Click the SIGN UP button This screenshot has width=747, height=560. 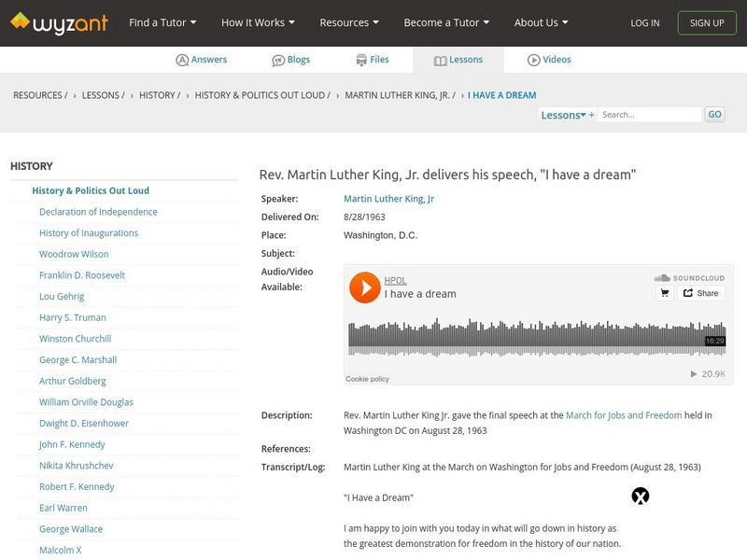(x=707, y=22)
